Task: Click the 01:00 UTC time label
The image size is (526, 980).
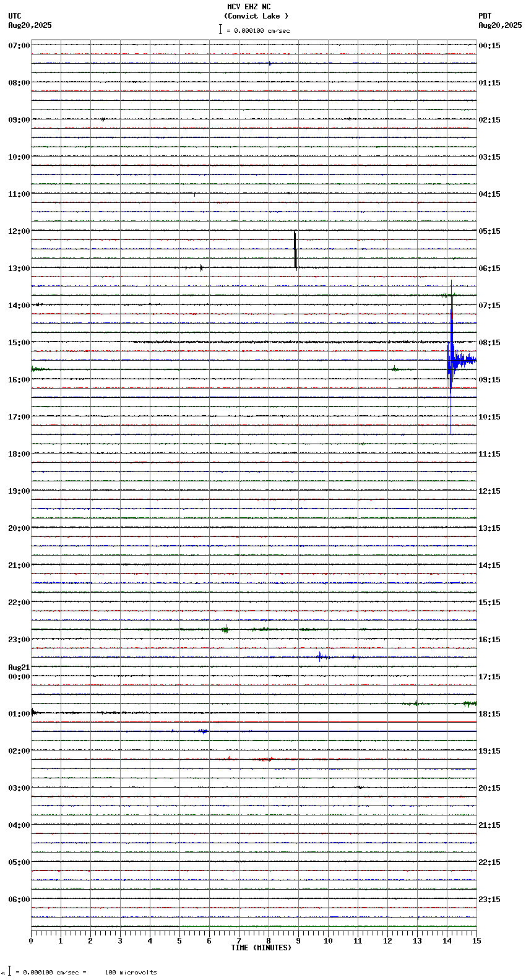Action: tap(19, 714)
